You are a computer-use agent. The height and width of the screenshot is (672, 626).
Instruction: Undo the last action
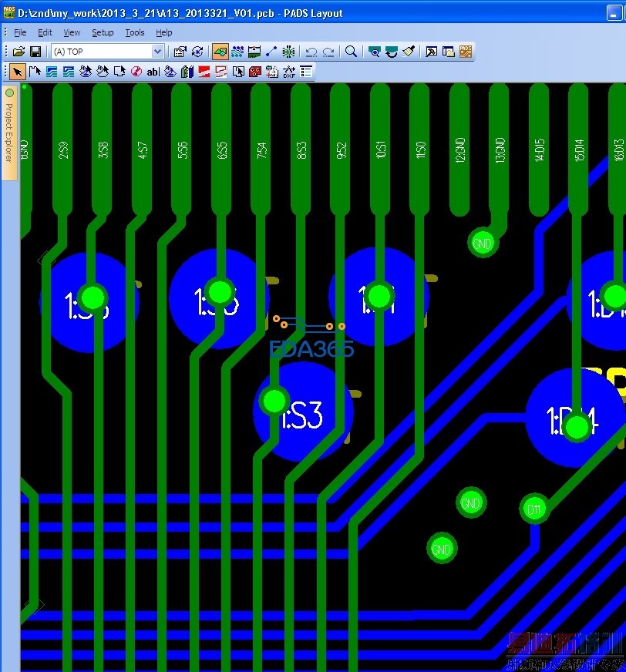pos(311,52)
